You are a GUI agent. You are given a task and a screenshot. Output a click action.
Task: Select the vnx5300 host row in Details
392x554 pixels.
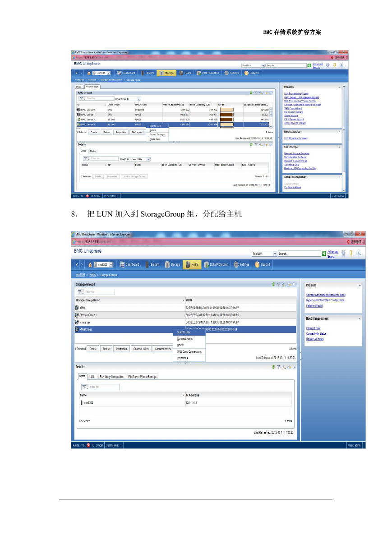click(185, 402)
